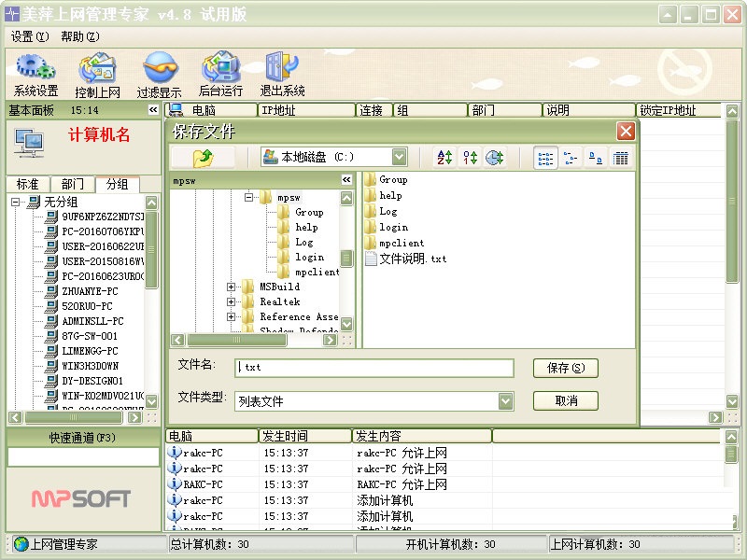Screen dimensions: 747x560
Task: Sort files by size with number icon
Action: pos(470,158)
